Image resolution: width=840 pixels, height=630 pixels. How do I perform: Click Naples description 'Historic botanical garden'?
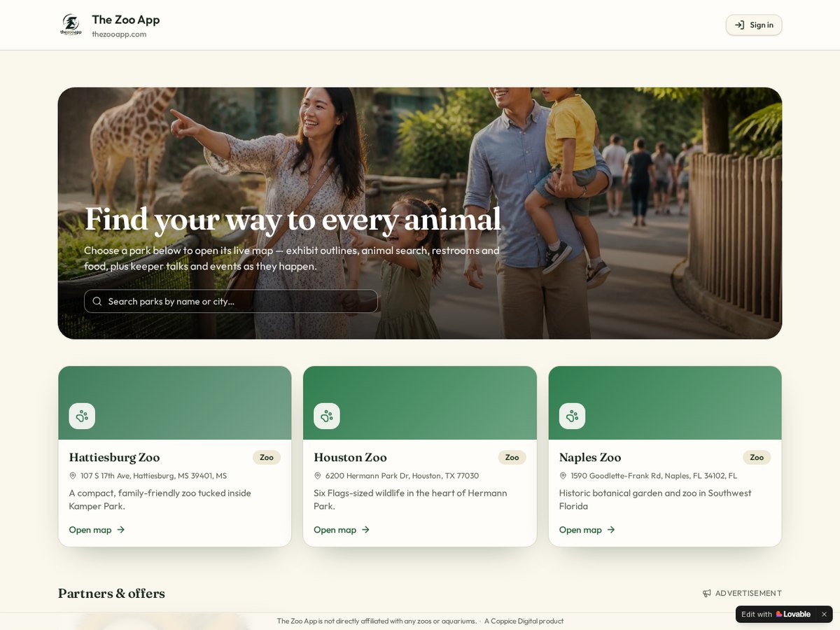[x=655, y=500]
